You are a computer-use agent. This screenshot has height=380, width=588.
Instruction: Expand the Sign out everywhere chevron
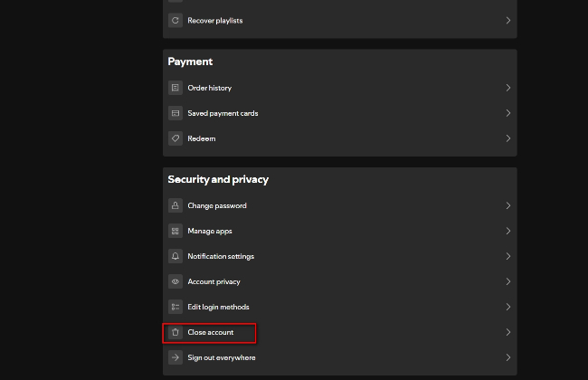508,357
